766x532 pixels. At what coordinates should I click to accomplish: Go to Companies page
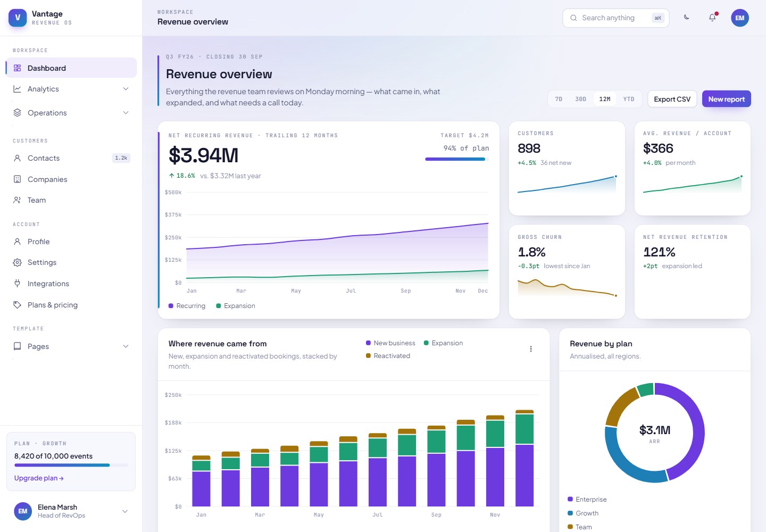pyautogui.click(x=71, y=179)
